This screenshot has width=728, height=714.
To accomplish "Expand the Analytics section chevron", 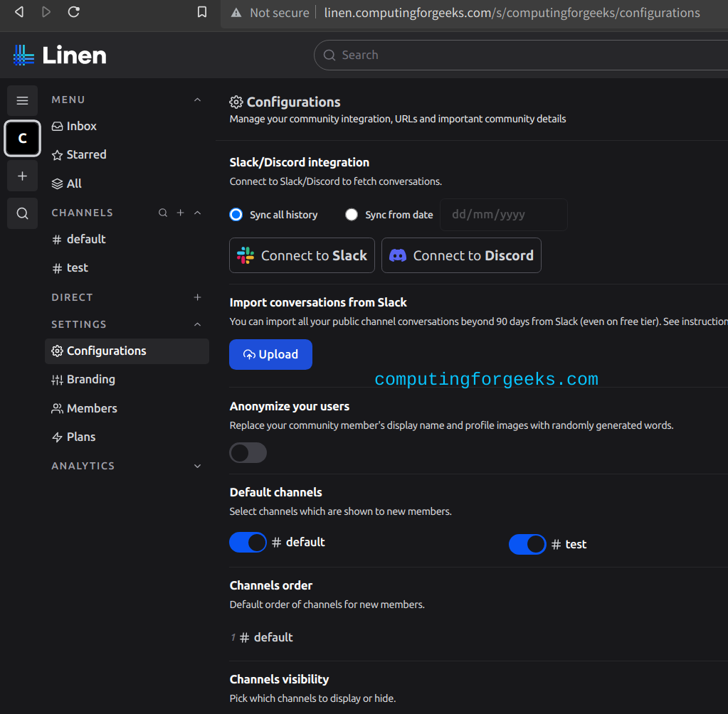I will tap(197, 466).
